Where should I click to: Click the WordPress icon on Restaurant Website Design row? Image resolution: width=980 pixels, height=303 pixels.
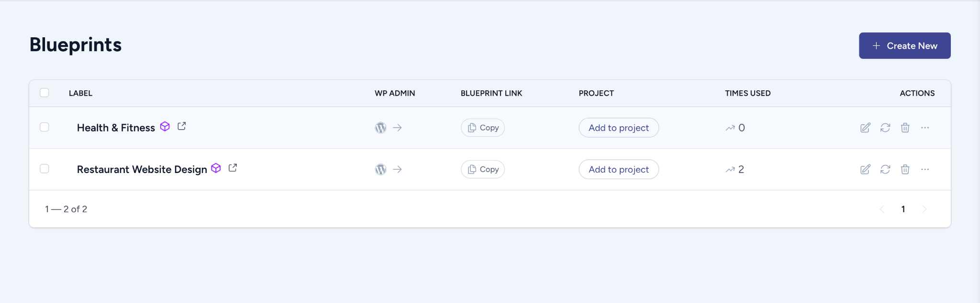click(380, 169)
